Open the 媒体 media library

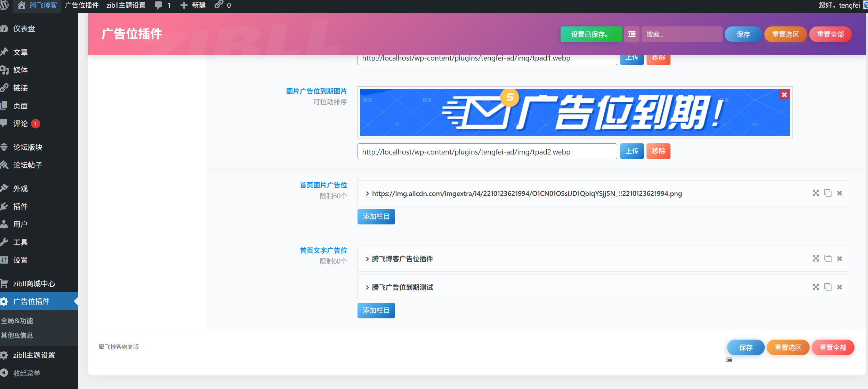tap(21, 70)
